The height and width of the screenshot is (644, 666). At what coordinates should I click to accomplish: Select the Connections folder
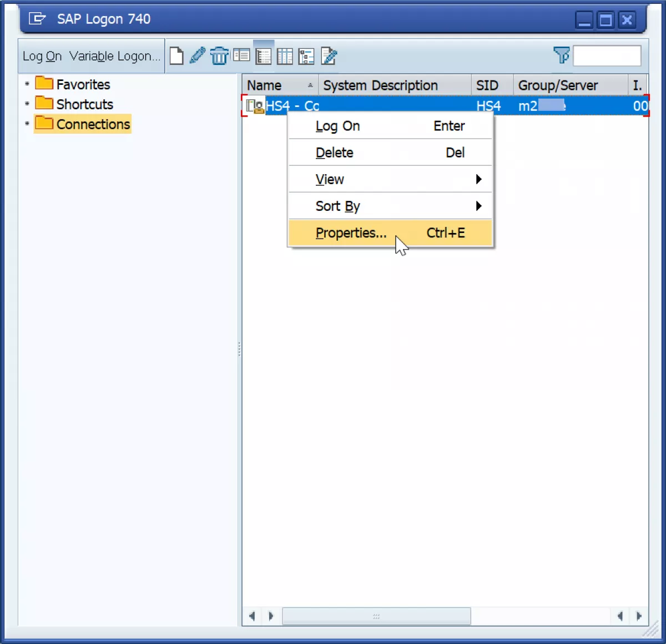pyautogui.click(x=83, y=124)
